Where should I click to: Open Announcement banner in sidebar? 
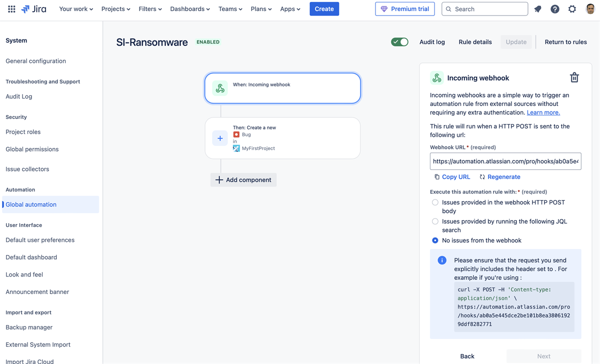pyautogui.click(x=37, y=292)
